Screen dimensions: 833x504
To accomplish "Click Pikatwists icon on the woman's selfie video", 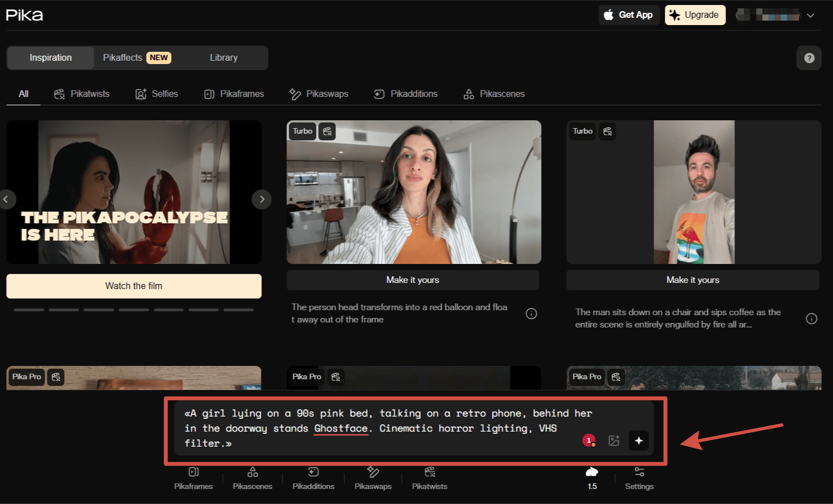I will coord(327,131).
